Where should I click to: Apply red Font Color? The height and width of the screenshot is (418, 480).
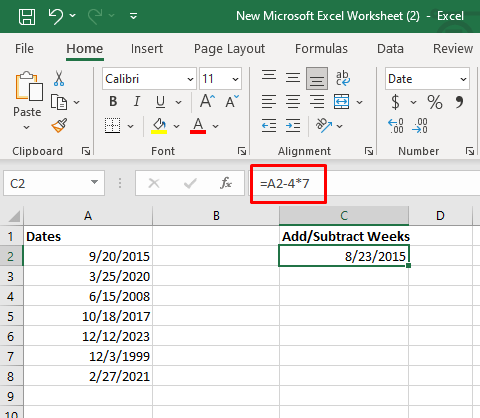(x=198, y=126)
